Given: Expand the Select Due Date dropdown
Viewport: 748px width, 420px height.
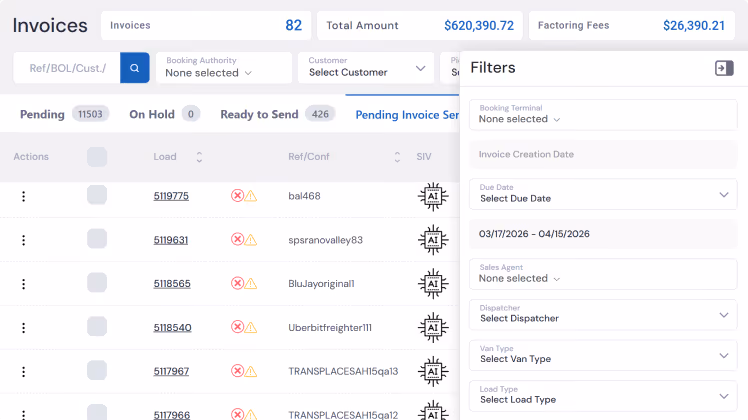Looking at the screenshot, I should point(603,194).
